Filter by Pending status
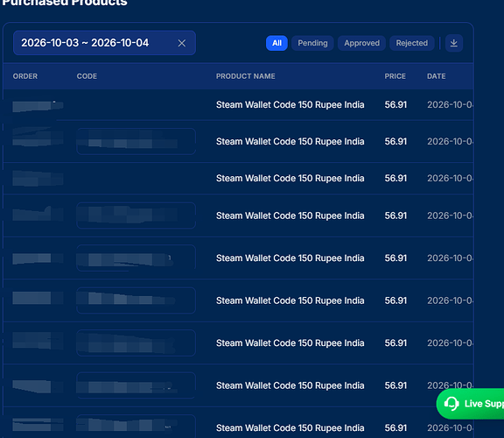Viewport: 504px width, 438px height. 312,43
